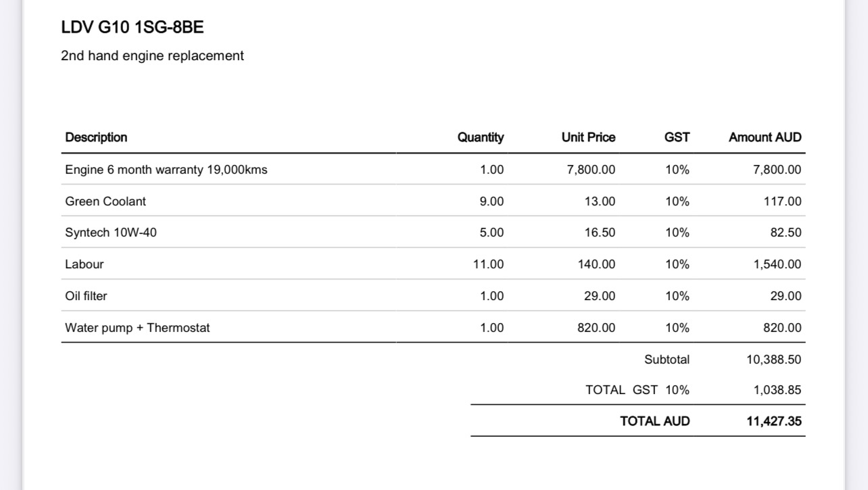Click the GST column header
This screenshot has width=868, height=490.
tap(677, 137)
